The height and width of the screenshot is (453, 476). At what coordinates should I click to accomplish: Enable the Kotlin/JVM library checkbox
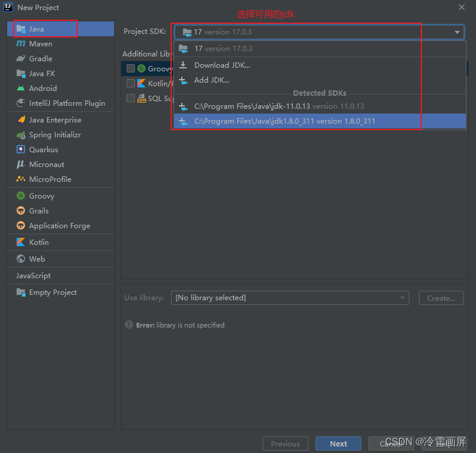[x=131, y=83]
